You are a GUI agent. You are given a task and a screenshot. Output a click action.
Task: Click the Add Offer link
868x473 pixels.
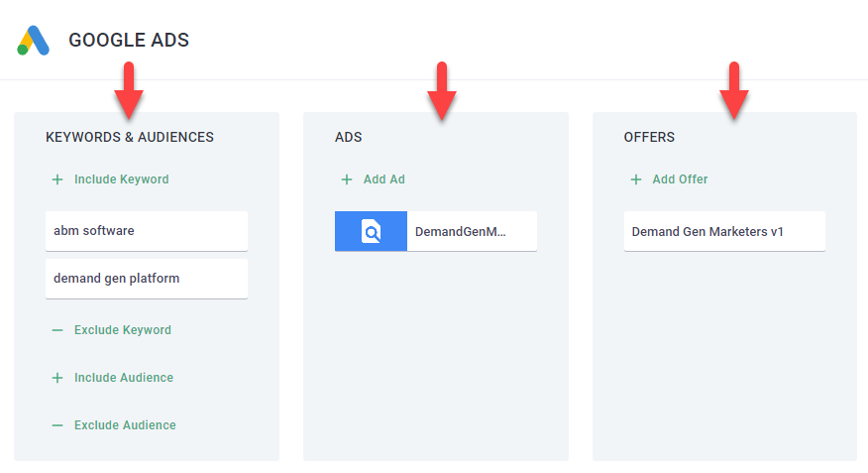coord(680,179)
